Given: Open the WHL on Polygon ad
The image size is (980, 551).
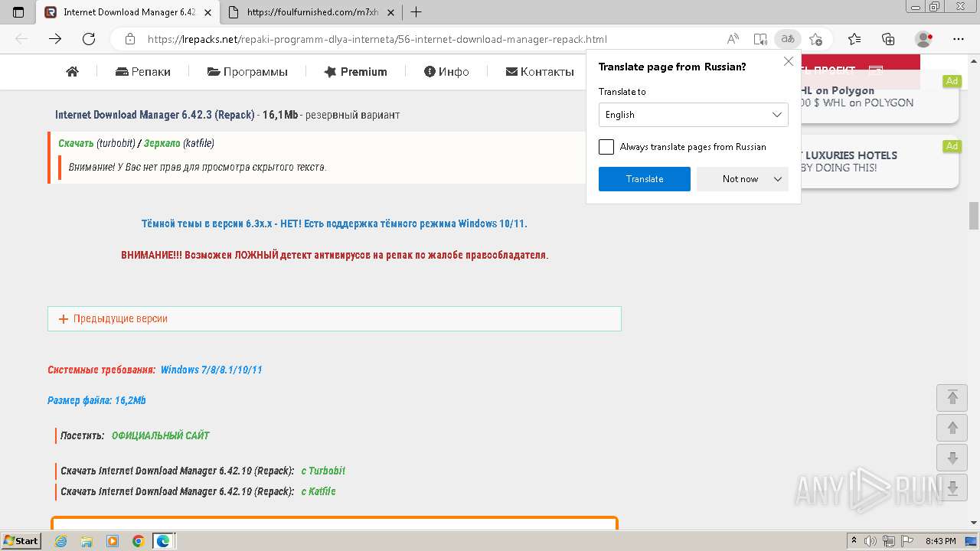Looking at the screenshot, I should tap(880, 96).
